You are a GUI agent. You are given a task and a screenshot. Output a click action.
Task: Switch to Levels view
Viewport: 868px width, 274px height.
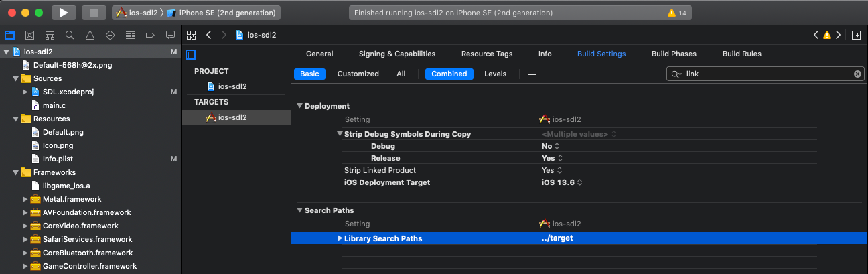click(495, 74)
